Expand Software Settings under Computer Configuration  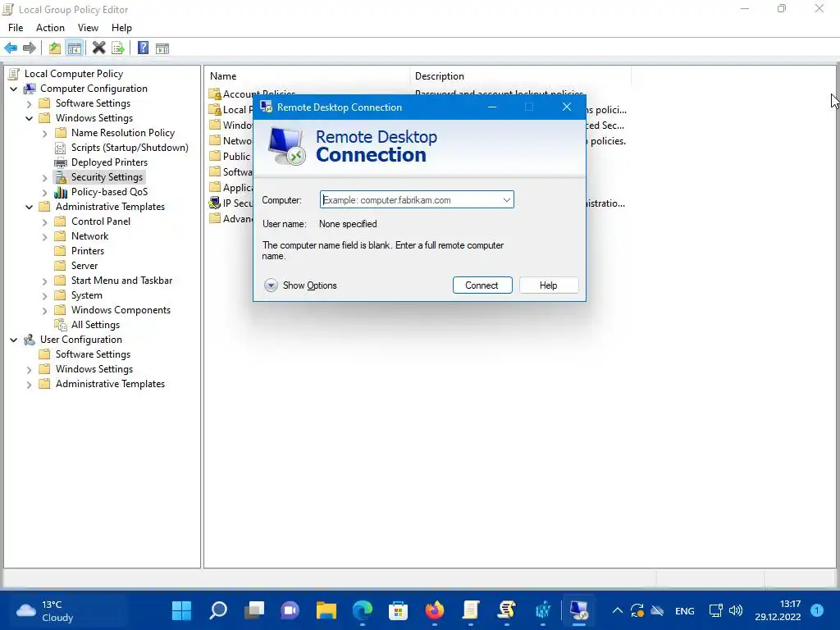coord(30,104)
